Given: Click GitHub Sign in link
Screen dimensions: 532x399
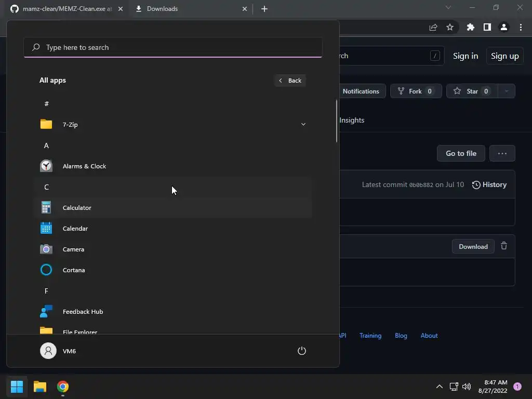Looking at the screenshot, I should (465, 56).
